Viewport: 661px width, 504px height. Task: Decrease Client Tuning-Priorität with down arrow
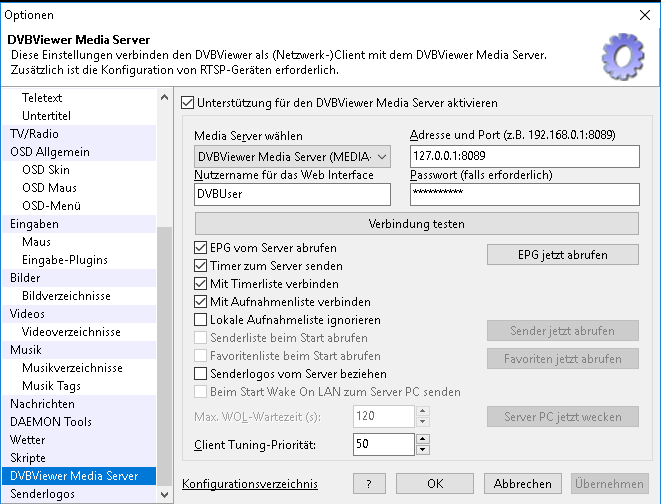[x=422, y=449]
